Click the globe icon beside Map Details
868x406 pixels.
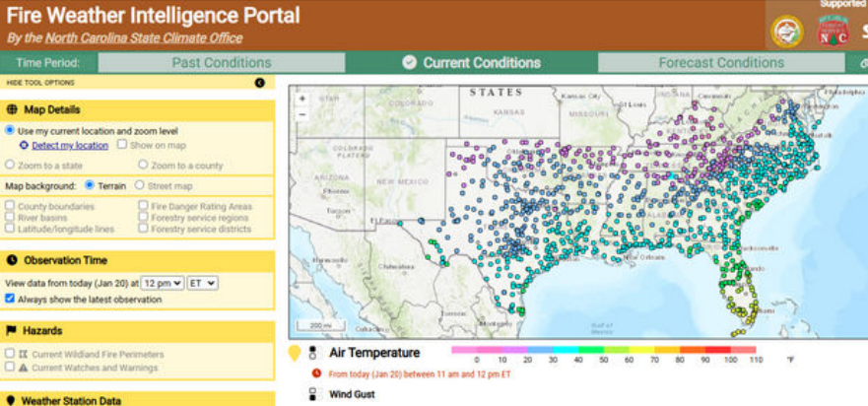click(12, 109)
